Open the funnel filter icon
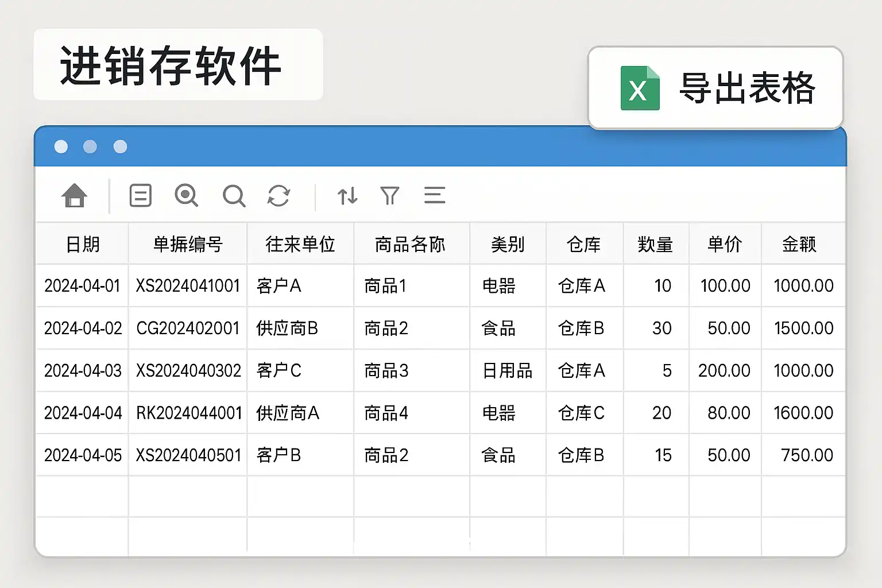This screenshot has height=588, width=882. (x=390, y=196)
